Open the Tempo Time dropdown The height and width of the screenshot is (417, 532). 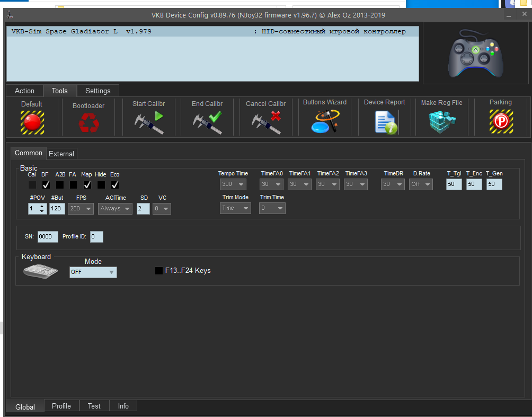pos(233,184)
